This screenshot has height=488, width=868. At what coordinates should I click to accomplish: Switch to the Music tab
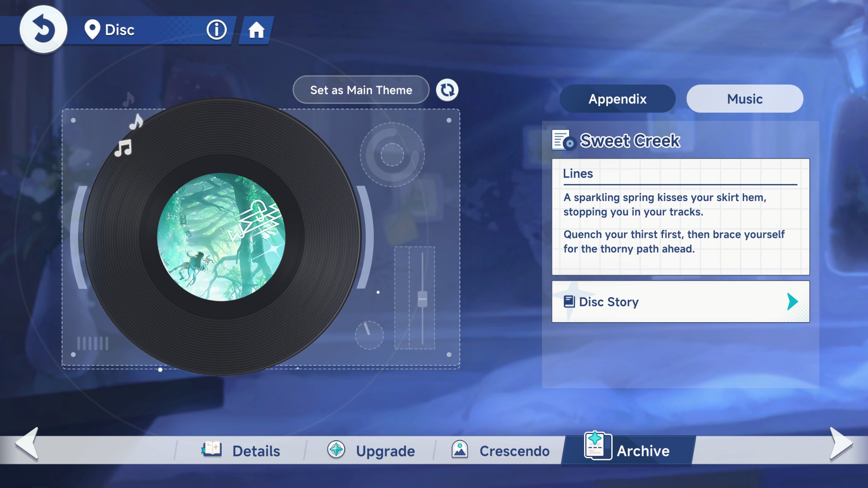point(745,99)
